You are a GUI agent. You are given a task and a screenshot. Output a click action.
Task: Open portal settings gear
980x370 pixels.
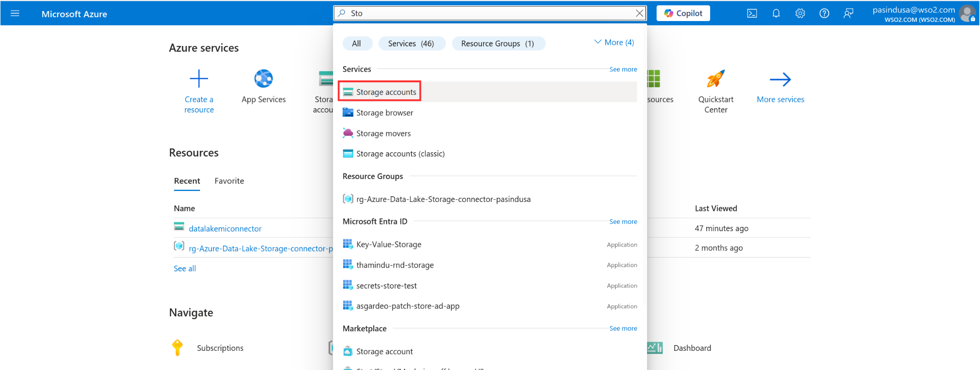point(800,13)
